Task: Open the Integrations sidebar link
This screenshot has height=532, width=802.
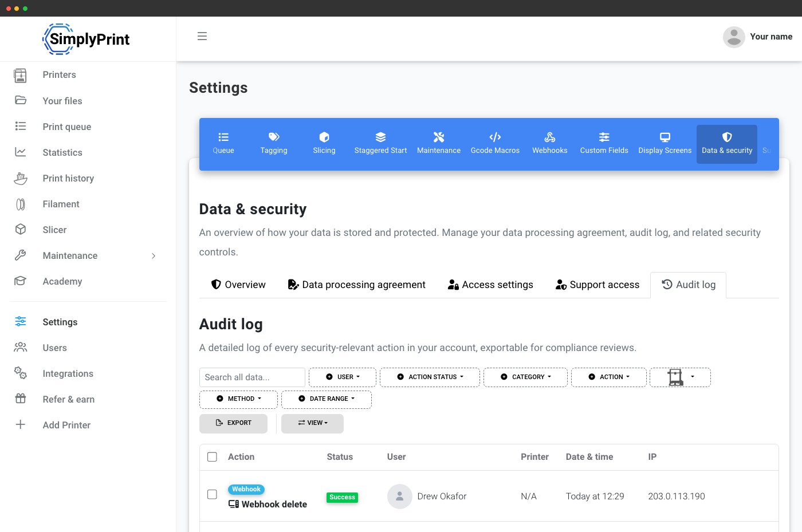Action: point(68,373)
